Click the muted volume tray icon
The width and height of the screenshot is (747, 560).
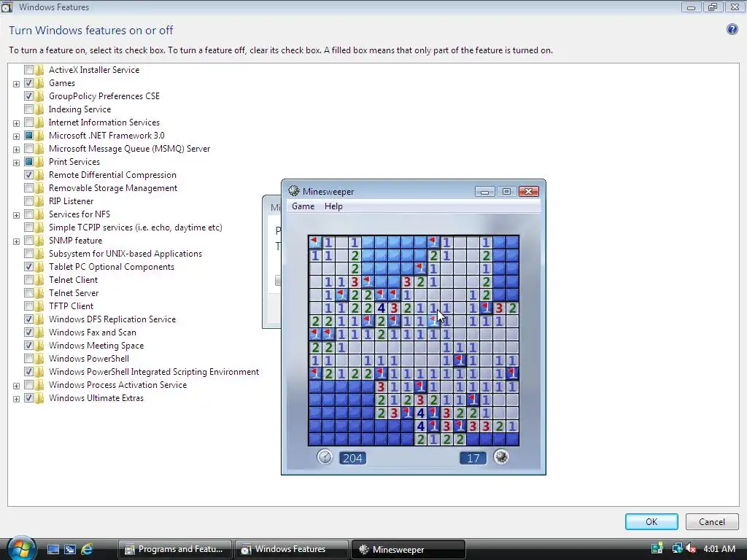[x=690, y=548]
